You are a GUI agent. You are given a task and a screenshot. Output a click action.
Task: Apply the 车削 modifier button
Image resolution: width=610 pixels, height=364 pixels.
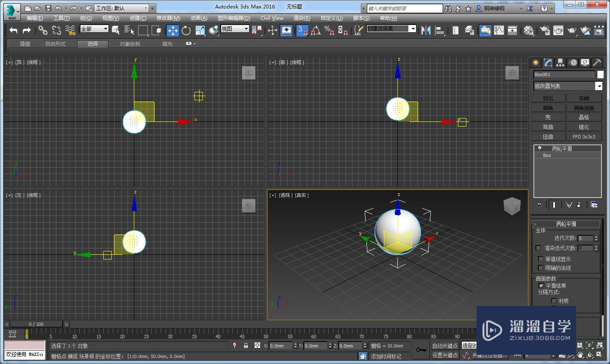584,98
